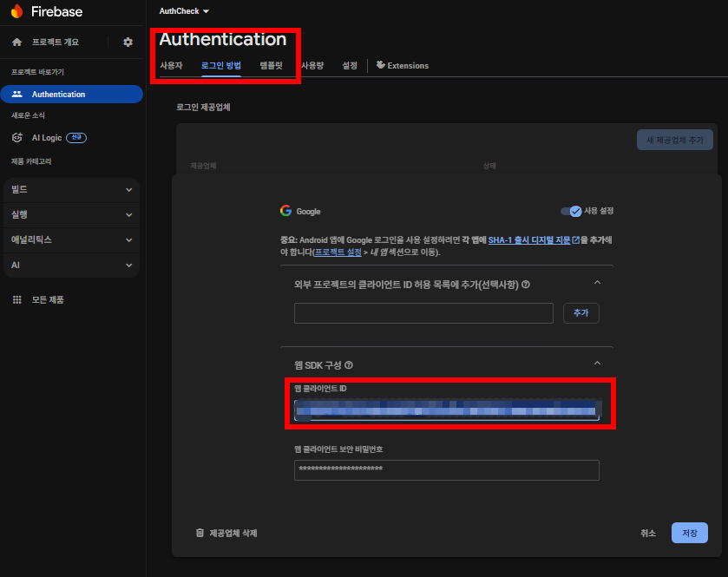Click the Firebase flame logo
728x577 pixels.
pyautogui.click(x=17, y=10)
